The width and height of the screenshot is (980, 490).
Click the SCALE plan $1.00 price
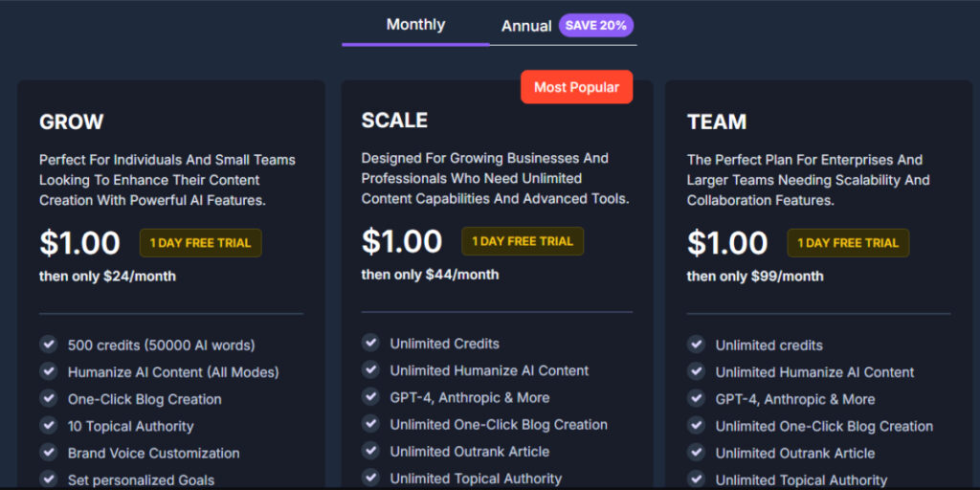pyautogui.click(x=403, y=240)
